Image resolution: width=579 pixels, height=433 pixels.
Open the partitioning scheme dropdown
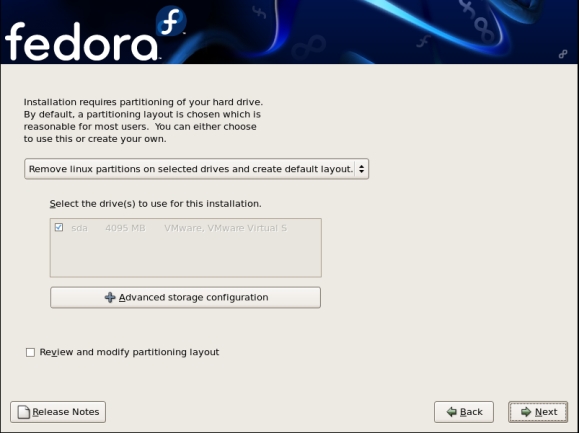(x=196, y=169)
